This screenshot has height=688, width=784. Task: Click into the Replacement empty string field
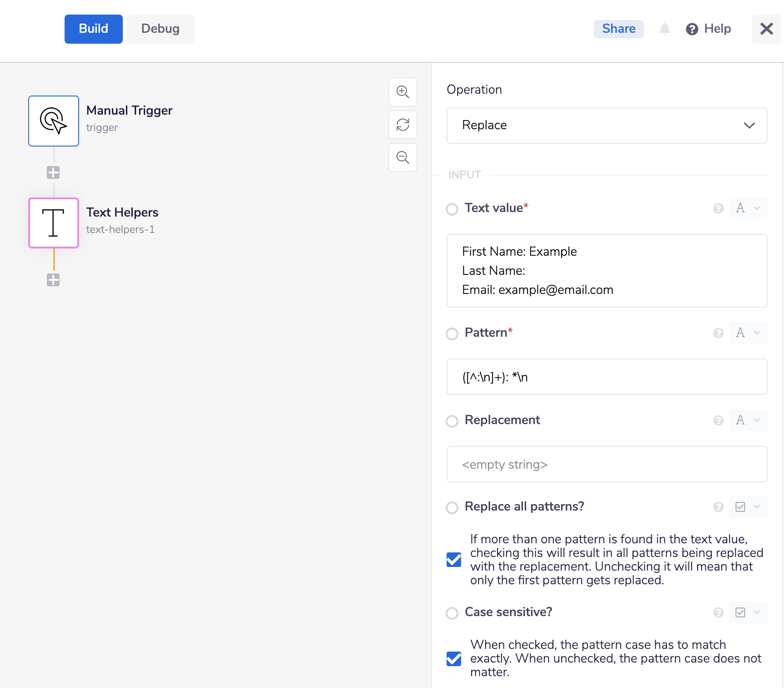607,464
